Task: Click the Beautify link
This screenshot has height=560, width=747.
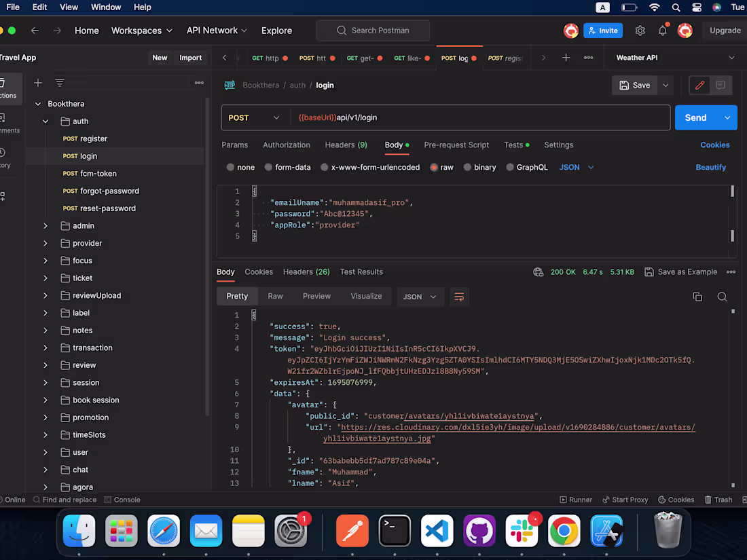Action: click(710, 167)
